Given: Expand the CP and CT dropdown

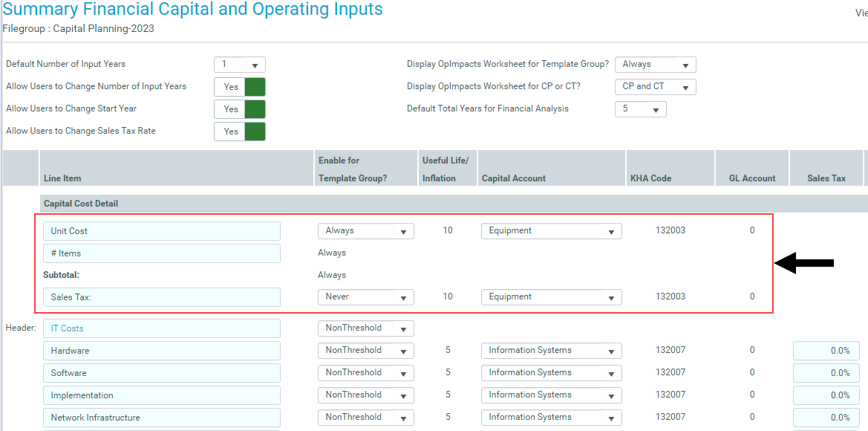Looking at the screenshot, I should pos(655,87).
